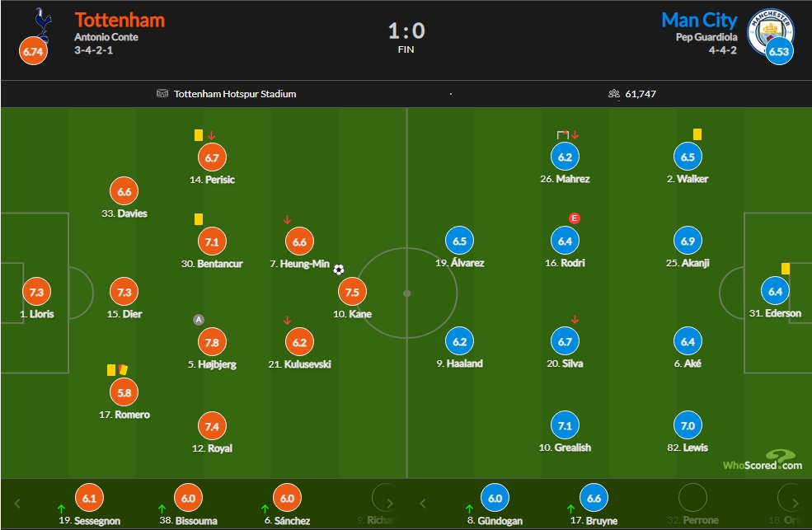The image size is (812, 530).
Task: Click Kane's 7.5 rating circle
Action: coord(352,292)
